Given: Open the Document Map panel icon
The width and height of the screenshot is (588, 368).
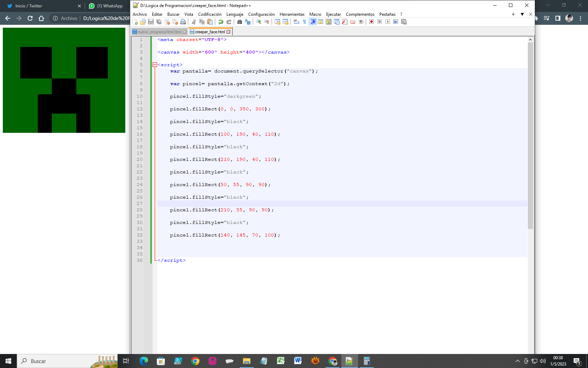Looking at the screenshot, I should [x=329, y=22].
